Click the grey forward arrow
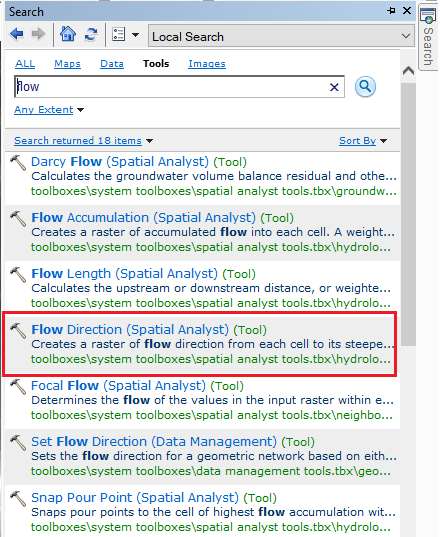 (x=38, y=34)
